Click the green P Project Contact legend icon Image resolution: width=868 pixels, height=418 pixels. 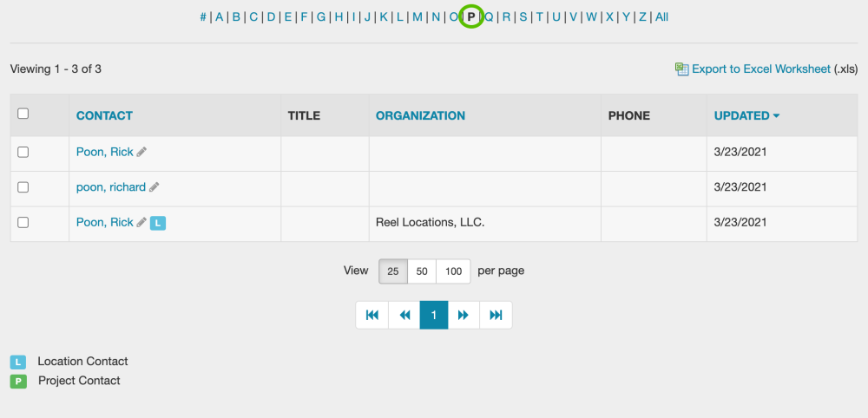point(18,382)
